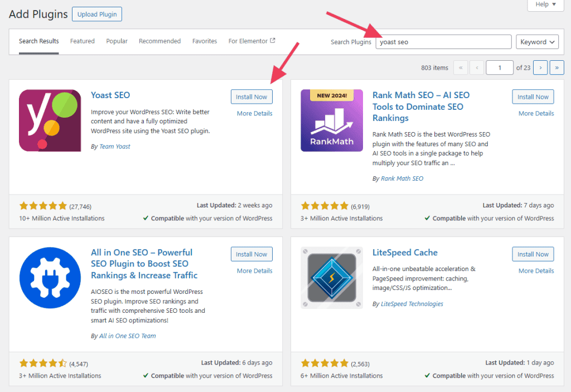Click 'Last Updated: 1 day ago' text

[520, 363]
